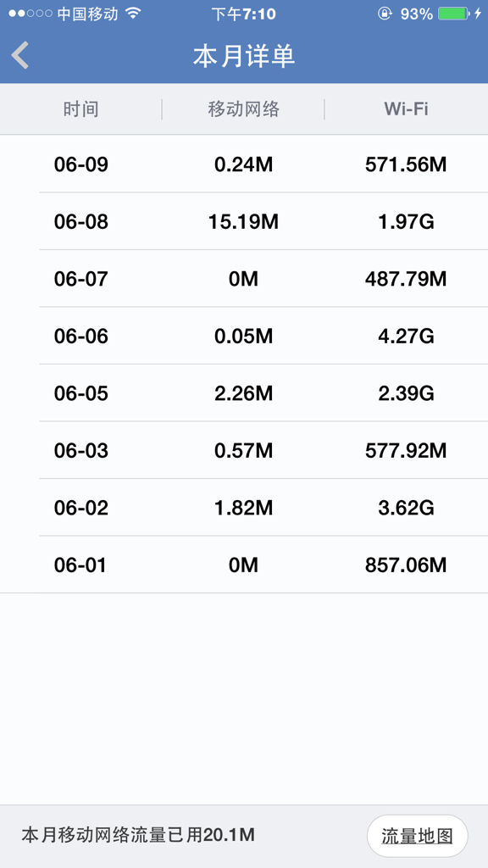Viewport: 488px width, 868px height.
Task: Open the 06-08 date entry
Action: (80, 222)
